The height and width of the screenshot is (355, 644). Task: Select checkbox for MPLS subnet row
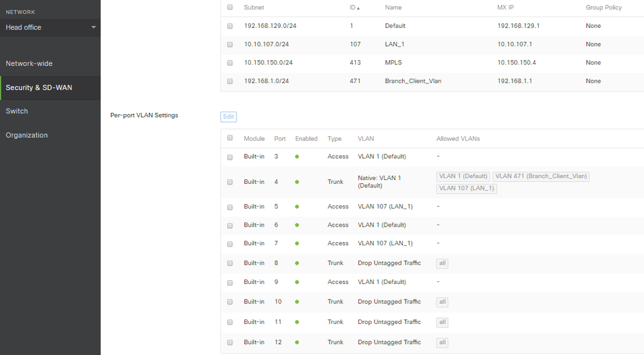(x=230, y=63)
